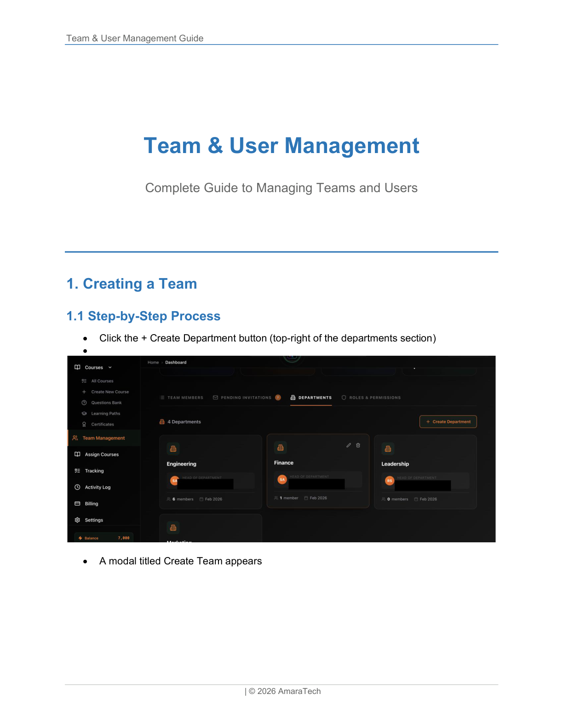Select Team Management in sidebar
Screen dimensions: 563x728
[x=103, y=438]
